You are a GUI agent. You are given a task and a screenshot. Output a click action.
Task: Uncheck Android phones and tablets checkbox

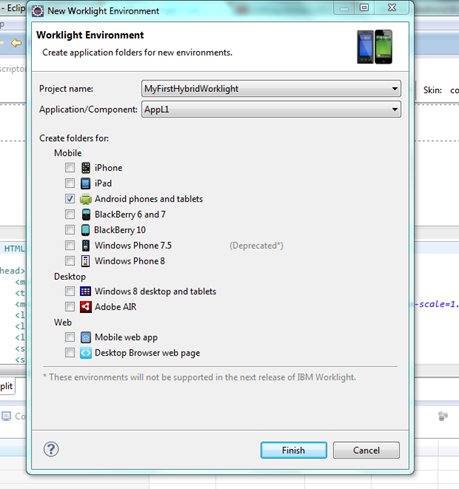point(70,199)
